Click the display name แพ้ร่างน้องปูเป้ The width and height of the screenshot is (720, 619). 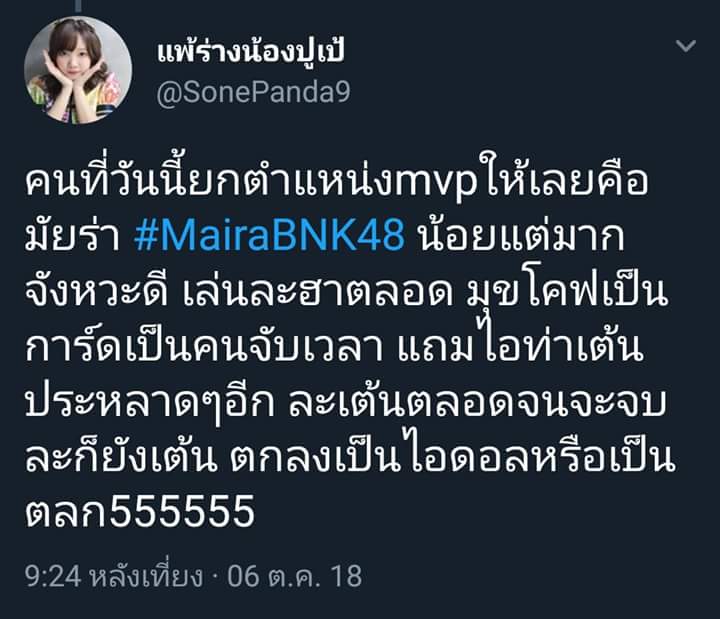251,52
